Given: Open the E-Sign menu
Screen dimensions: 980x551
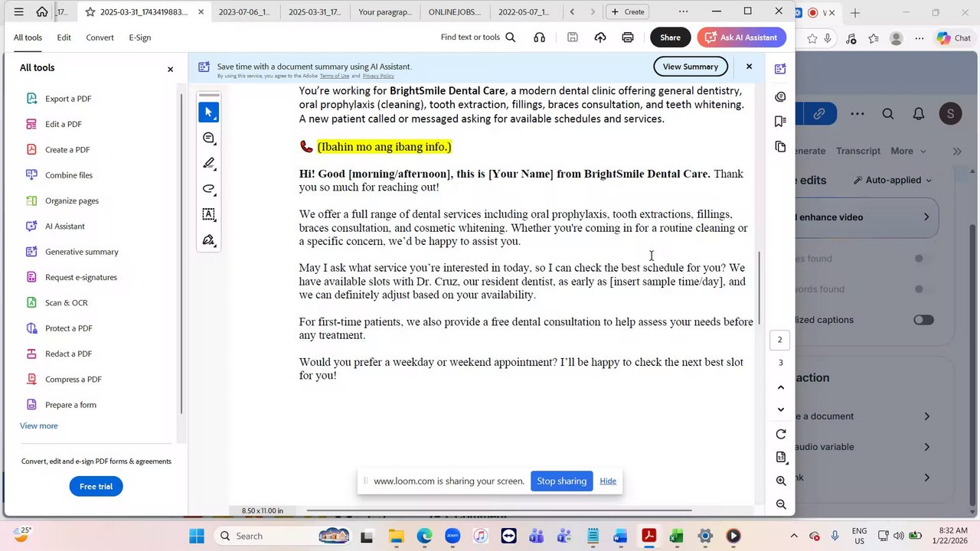Looking at the screenshot, I should 139,37.
